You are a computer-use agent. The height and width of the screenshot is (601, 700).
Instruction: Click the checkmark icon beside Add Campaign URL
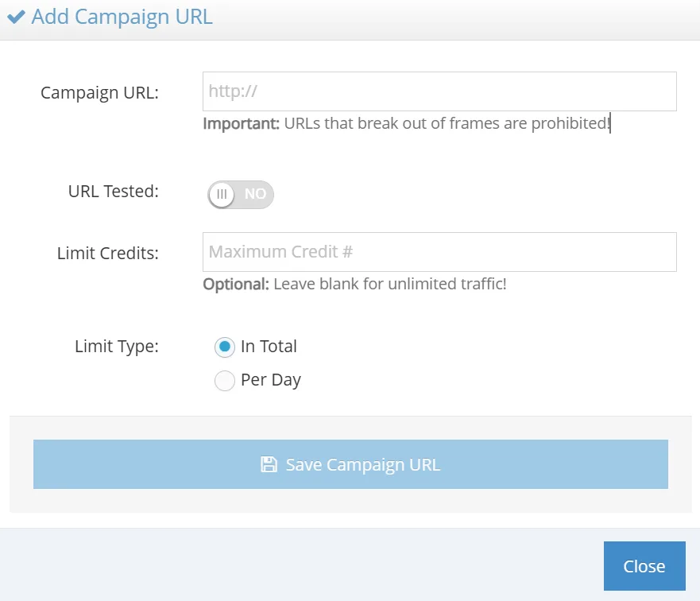coord(16,17)
